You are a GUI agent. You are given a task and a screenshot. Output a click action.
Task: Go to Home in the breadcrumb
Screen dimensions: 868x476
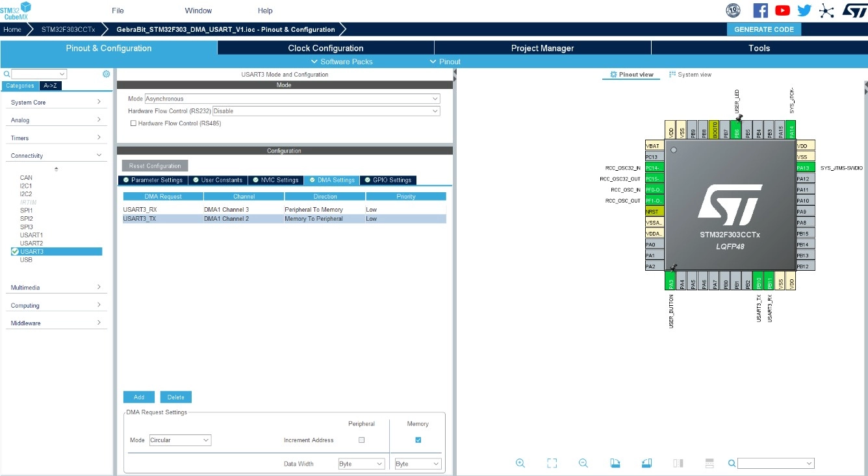coord(12,29)
